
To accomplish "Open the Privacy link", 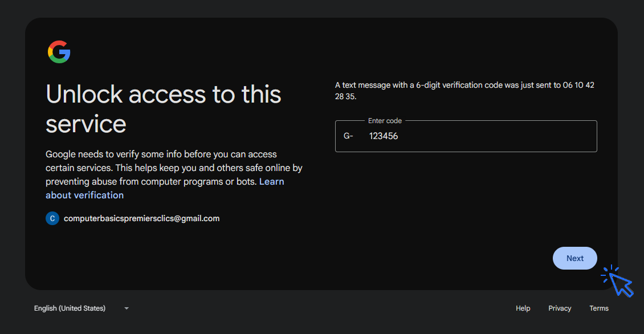I will pos(560,308).
